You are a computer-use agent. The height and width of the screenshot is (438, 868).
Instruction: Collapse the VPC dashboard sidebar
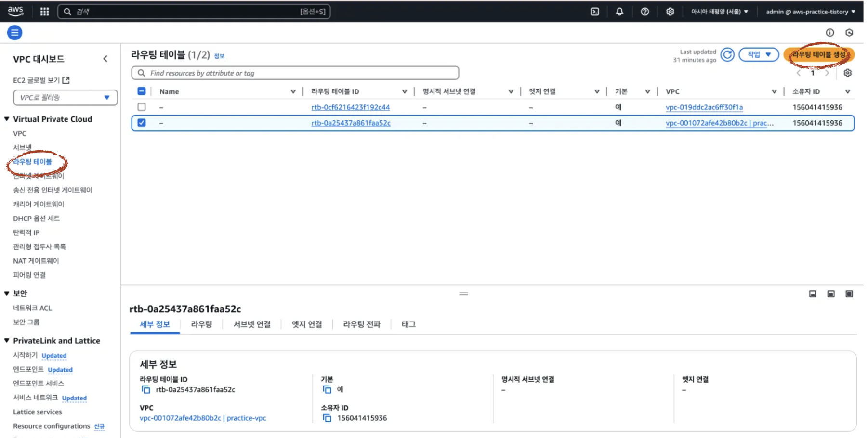[x=105, y=59]
